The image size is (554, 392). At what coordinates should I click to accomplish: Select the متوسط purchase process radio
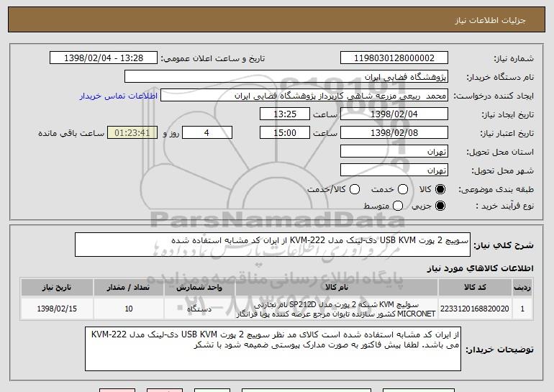(398, 206)
